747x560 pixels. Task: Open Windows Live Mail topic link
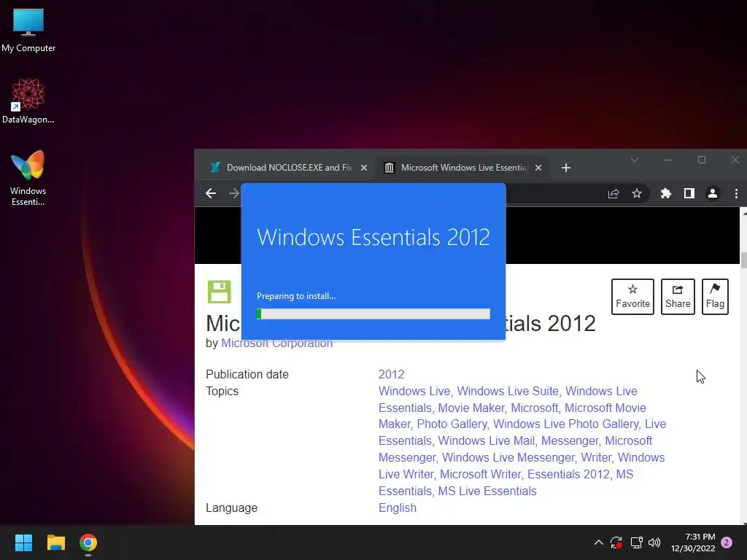coord(486,440)
